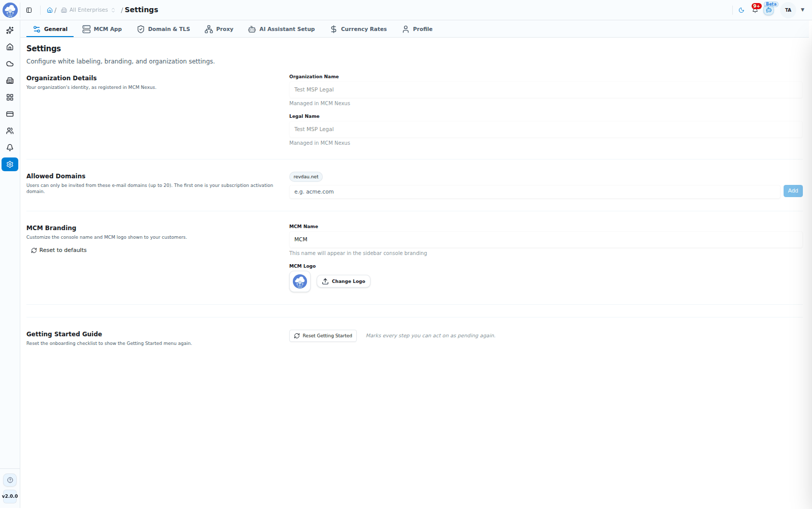Viewport: 812px width, 509px height.
Task: Switch to the Proxy tab
Action: 219,29
